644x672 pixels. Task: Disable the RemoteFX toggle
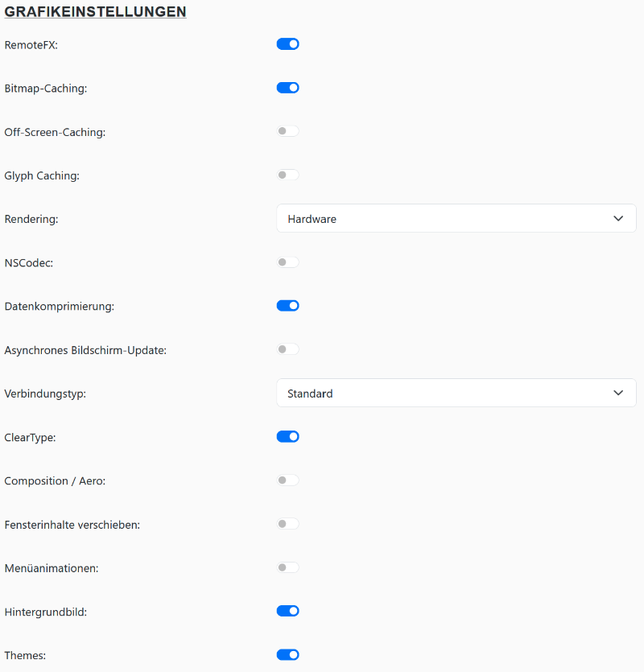tap(287, 44)
